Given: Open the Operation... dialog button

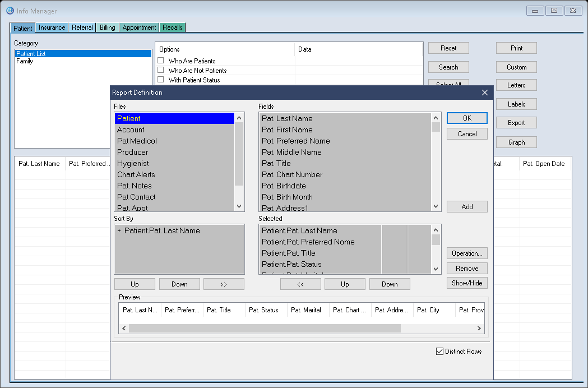Looking at the screenshot, I should (467, 253).
